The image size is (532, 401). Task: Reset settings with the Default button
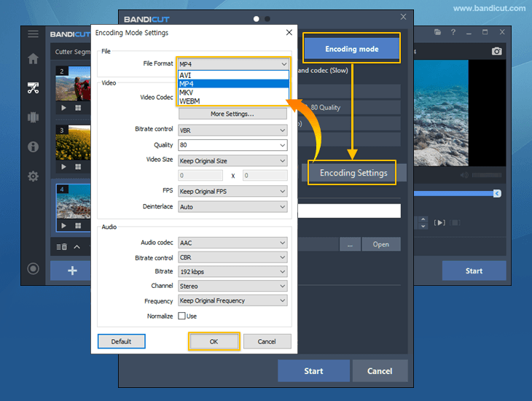122,341
